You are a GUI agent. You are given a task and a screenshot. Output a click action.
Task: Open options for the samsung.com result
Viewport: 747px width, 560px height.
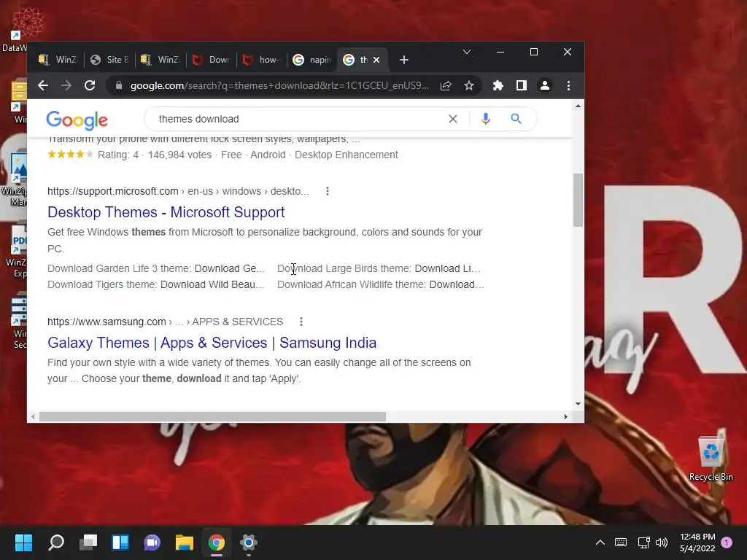301,322
